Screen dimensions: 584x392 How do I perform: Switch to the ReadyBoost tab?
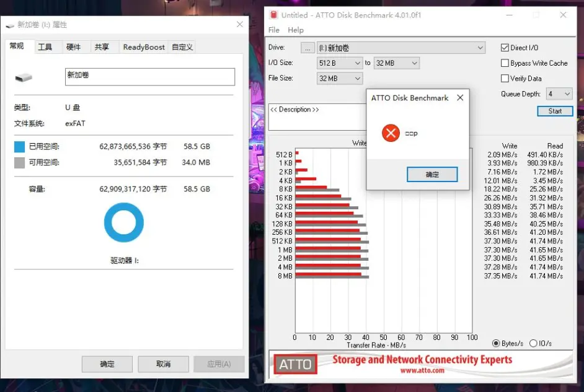(144, 47)
